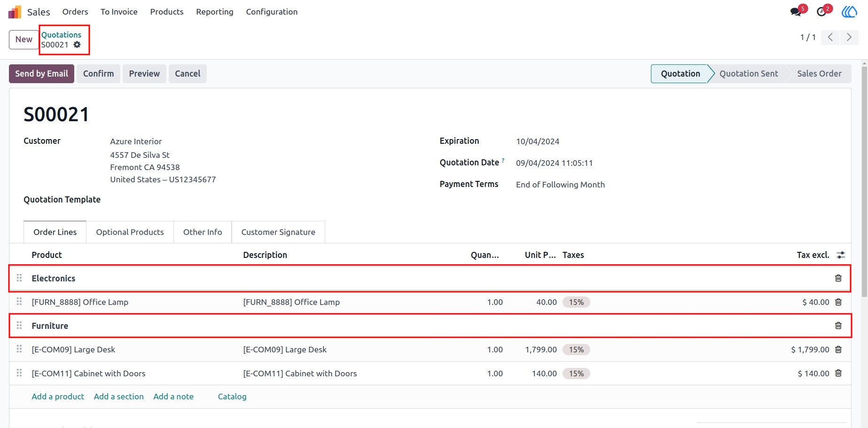Open the Sales app home icon

coord(15,12)
